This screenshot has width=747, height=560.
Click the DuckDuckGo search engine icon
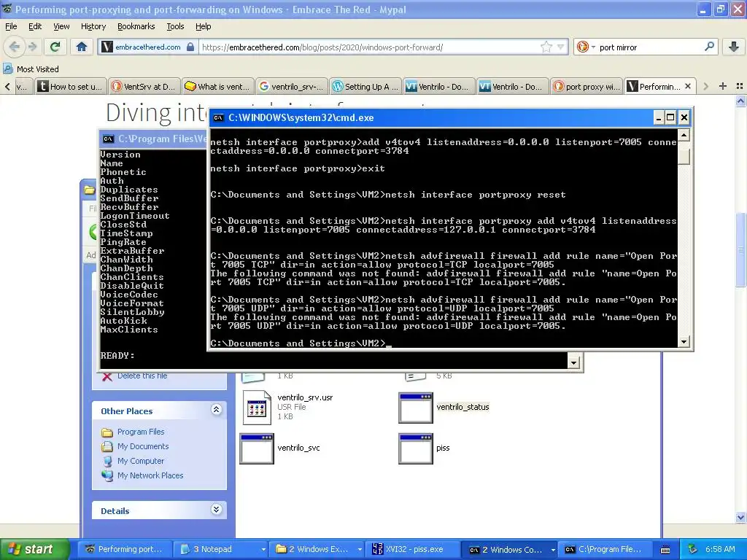click(x=582, y=47)
